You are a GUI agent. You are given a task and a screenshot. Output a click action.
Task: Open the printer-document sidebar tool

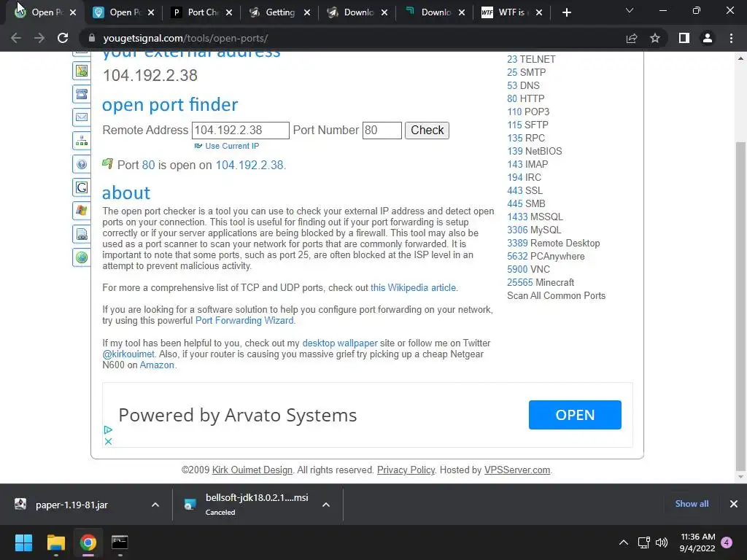(82, 234)
